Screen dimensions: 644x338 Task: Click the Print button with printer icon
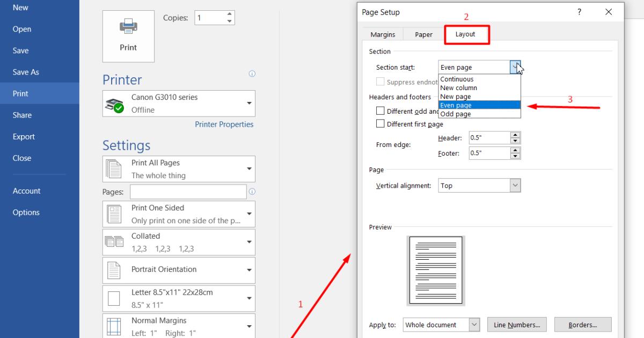click(128, 36)
